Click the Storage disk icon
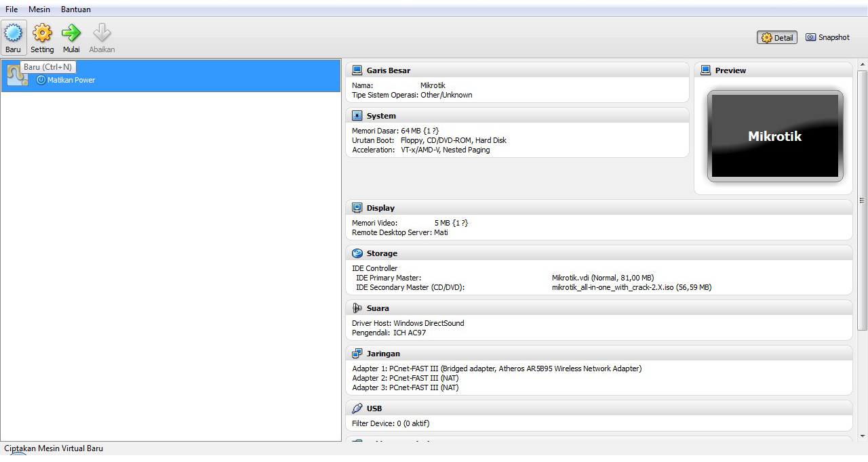The height and width of the screenshot is (462, 868). [x=357, y=253]
